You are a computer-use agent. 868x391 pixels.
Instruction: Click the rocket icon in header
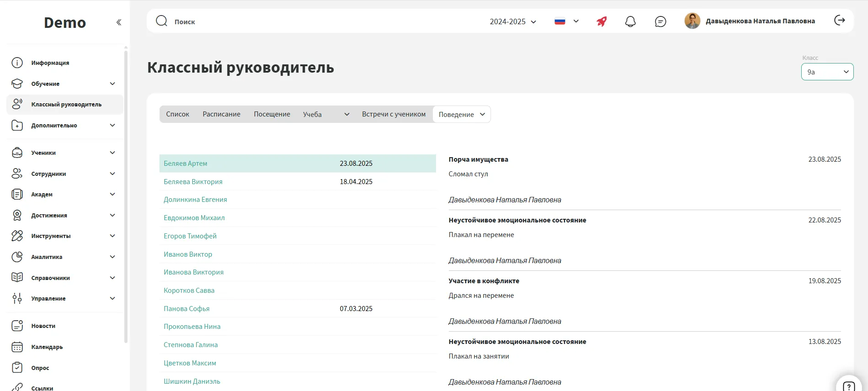(602, 21)
